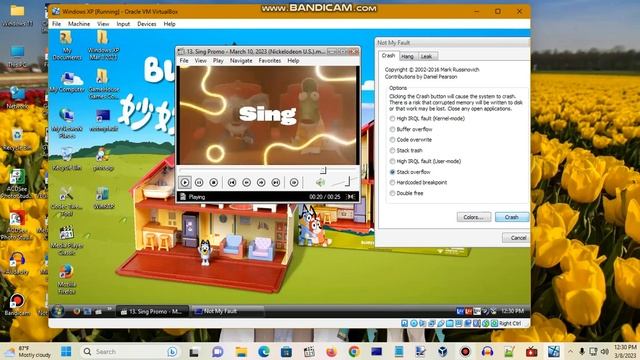The height and width of the screenshot is (360, 640).
Task: Click the Play button in the media player
Action: point(184,182)
